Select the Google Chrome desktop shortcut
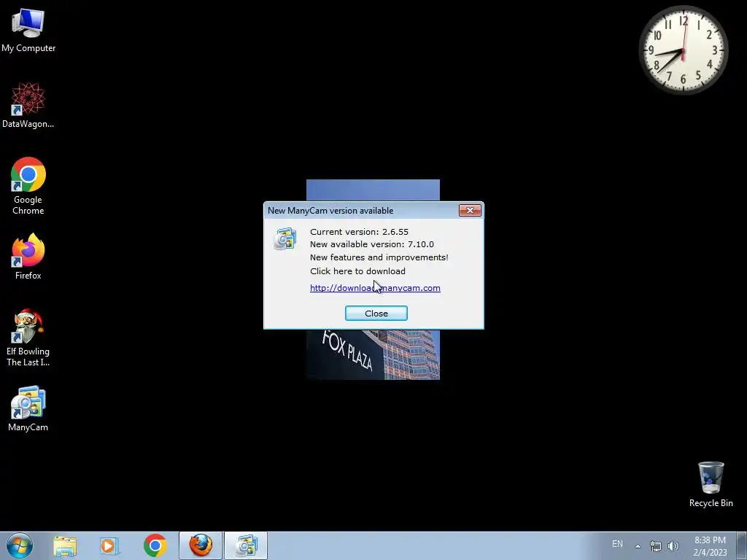The height and width of the screenshot is (560, 747). [x=28, y=186]
